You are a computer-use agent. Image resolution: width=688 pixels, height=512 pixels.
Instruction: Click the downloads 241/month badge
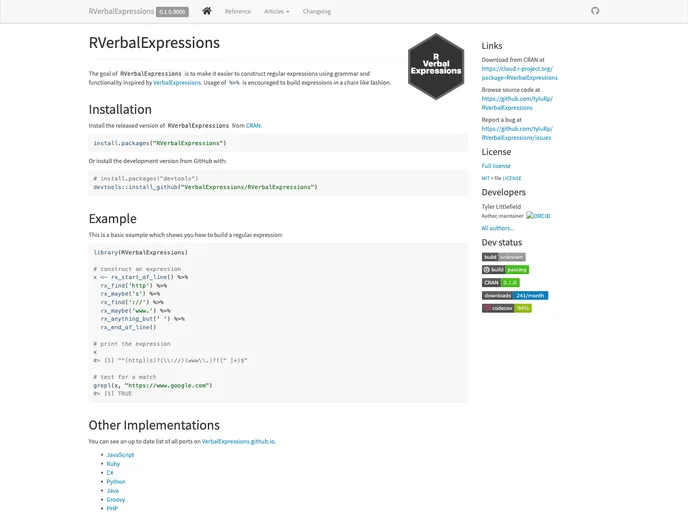pyautogui.click(x=515, y=296)
